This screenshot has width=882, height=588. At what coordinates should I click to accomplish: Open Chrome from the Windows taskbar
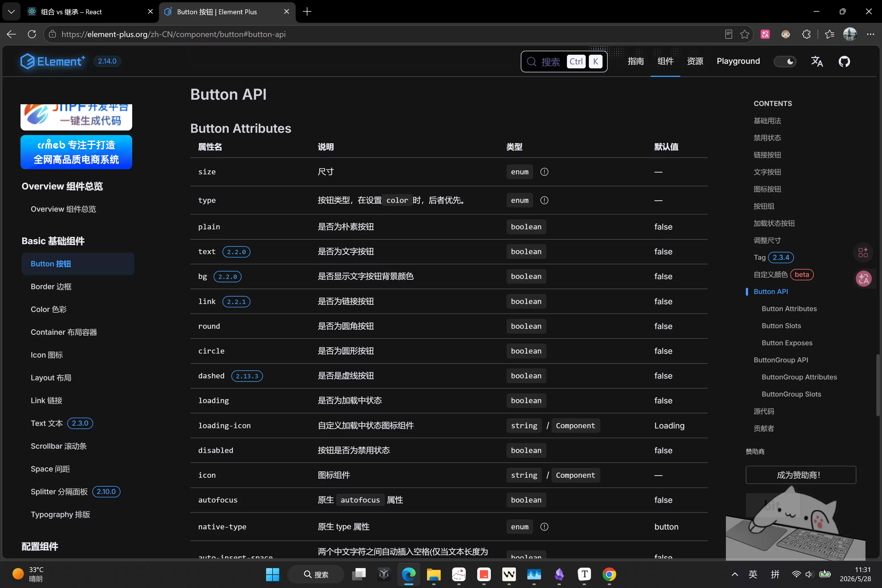(609, 574)
